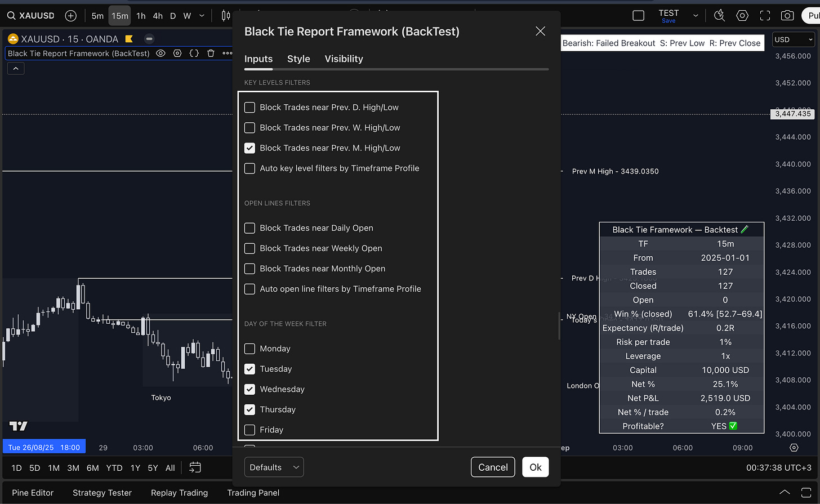Set the chart range to YTD
This screenshot has width=820, height=504.
point(114,468)
